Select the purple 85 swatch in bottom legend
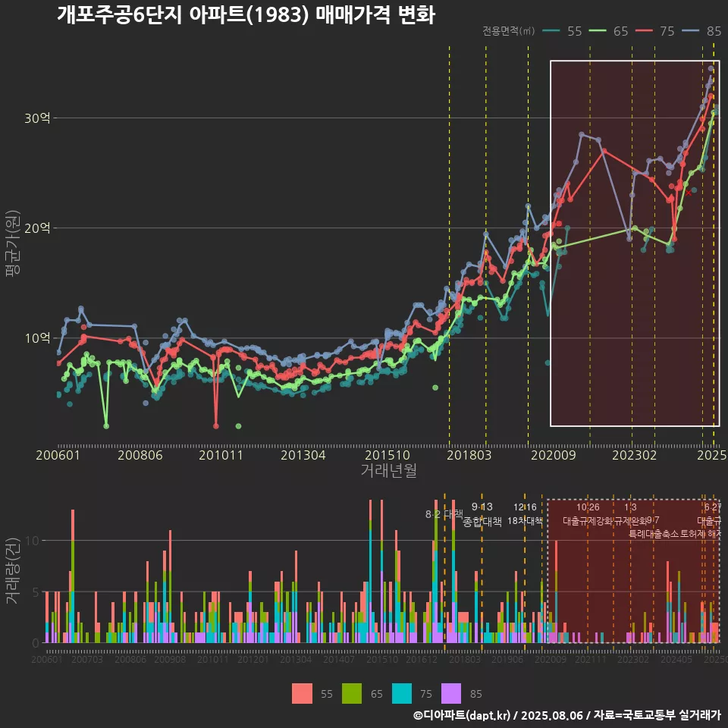Viewport: 728px width, 728px height. click(x=451, y=694)
